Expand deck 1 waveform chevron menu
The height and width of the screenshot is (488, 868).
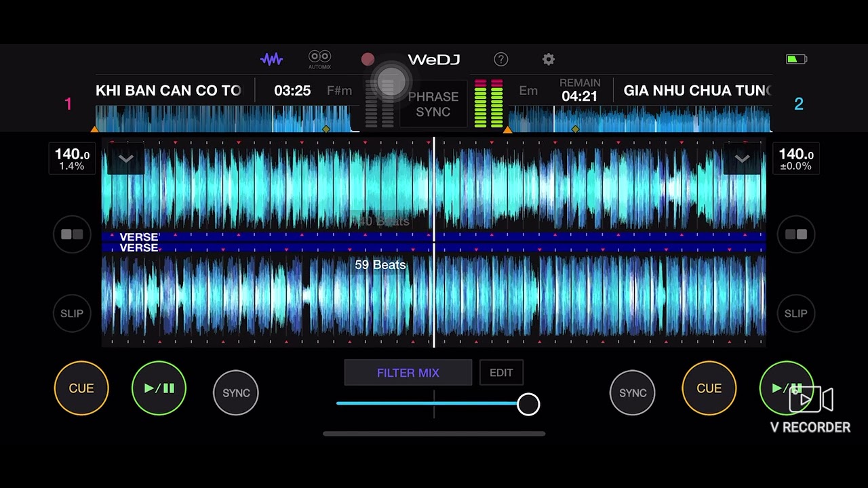tap(125, 159)
